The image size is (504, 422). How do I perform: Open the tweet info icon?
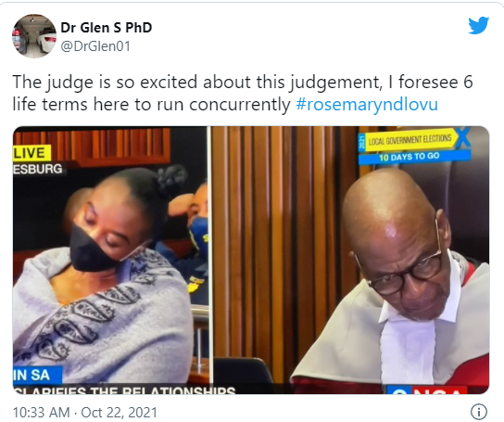tap(479, 412)
